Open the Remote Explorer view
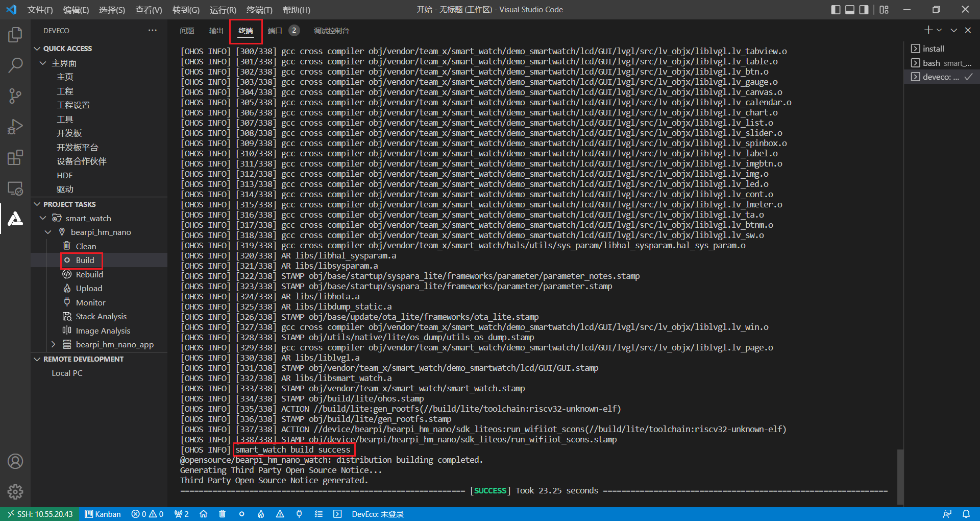 coord(15,188)
